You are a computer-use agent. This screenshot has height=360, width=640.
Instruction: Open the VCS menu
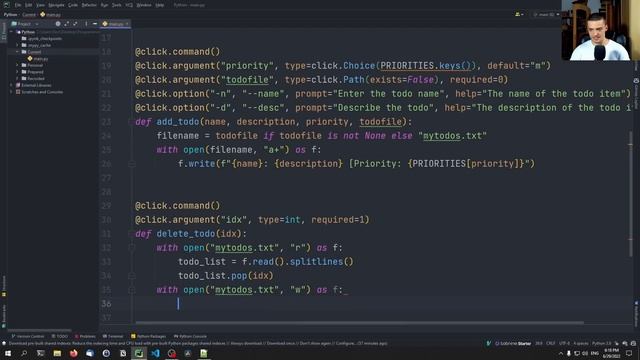point(129,5)
